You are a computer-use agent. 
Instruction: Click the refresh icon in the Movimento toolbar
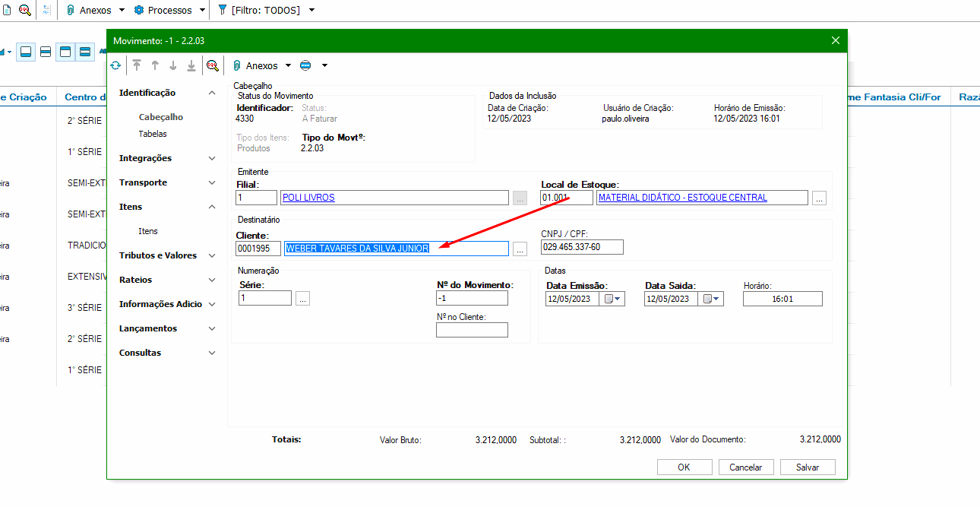pyautogui.click(x=115, y=66)
